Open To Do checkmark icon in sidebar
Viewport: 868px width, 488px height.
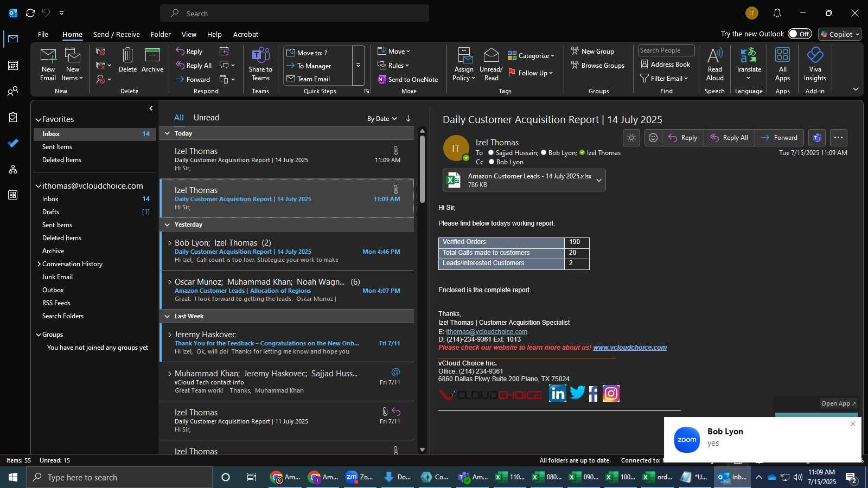pyautogui.click(x=13, y=143)
